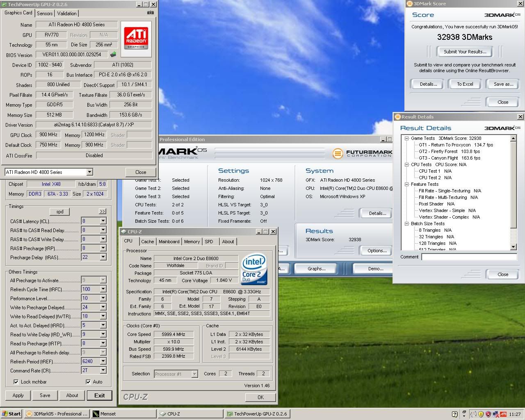
Task: Open the Refresh Period (tREF) dropdown
Action: click(103, 361)
